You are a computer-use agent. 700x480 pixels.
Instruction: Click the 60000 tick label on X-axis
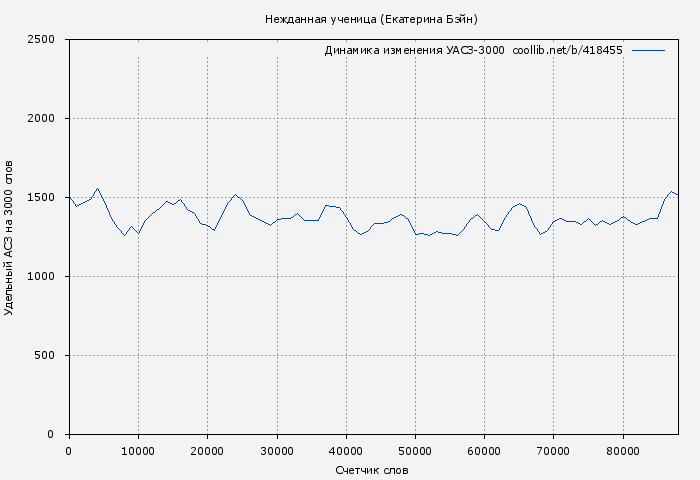coord(484,451)
